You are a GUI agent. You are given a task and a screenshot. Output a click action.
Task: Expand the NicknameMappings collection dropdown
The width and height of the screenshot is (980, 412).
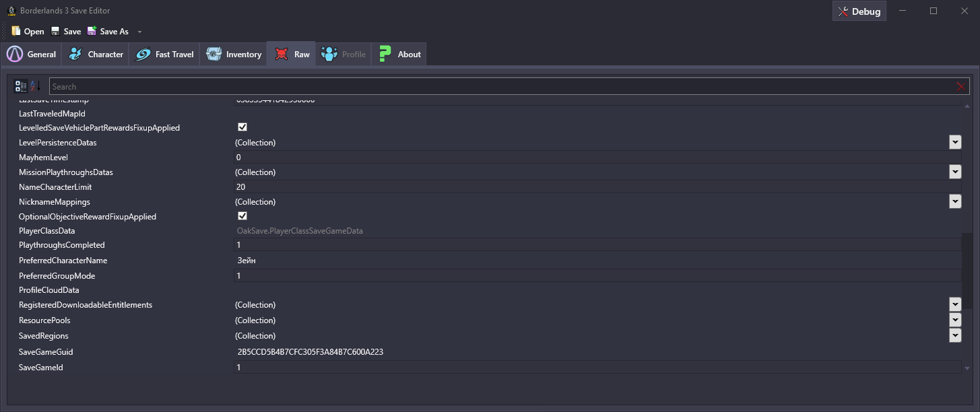(955, 201)
